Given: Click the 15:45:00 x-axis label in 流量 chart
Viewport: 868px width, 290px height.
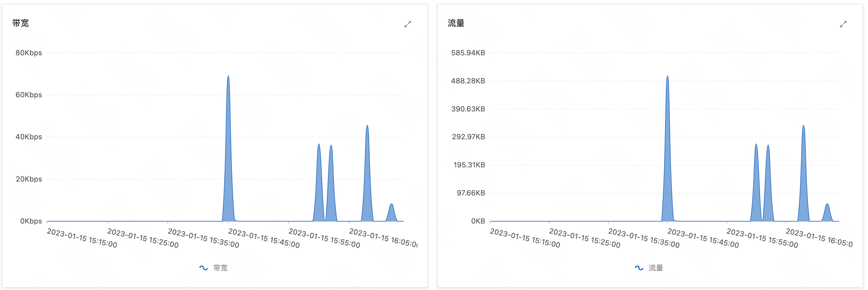Looking at the screenshot, I should (703, 238).
